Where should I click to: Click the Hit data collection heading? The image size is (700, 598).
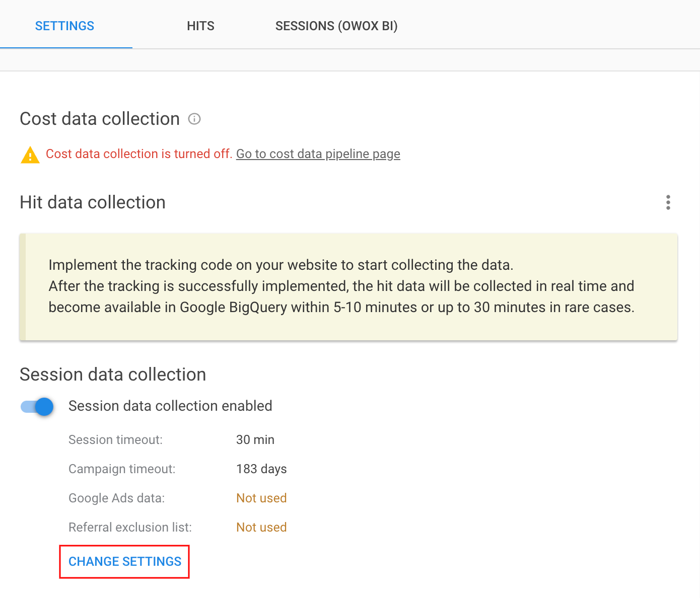(93, 202)
